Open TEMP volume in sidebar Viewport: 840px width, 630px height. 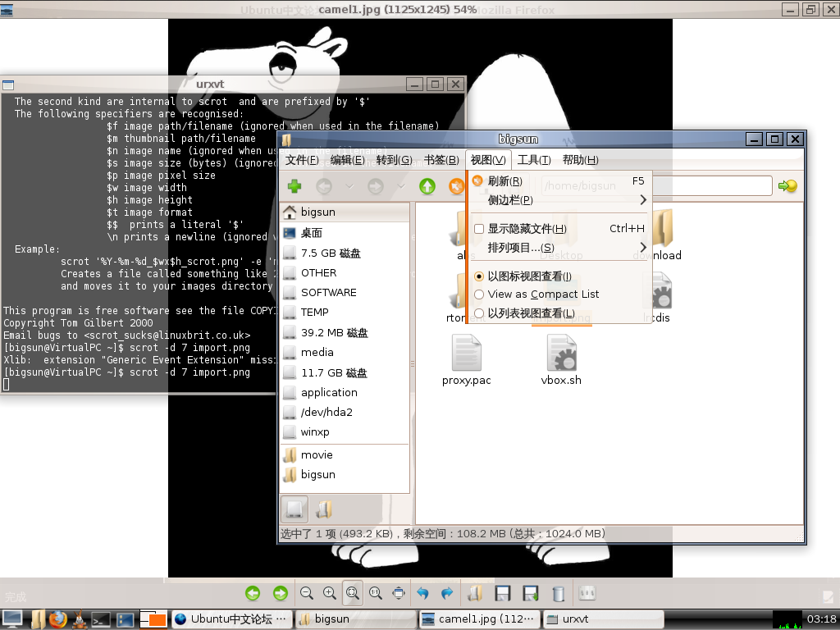[x=345, y=313]
